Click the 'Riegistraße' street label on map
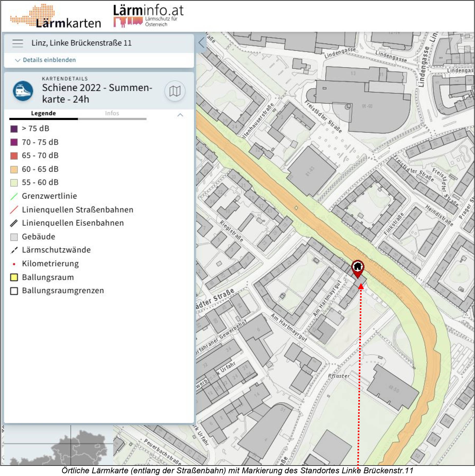Image resolution: width=475 pixels, height=476 pixels. (x=232, y=231)
